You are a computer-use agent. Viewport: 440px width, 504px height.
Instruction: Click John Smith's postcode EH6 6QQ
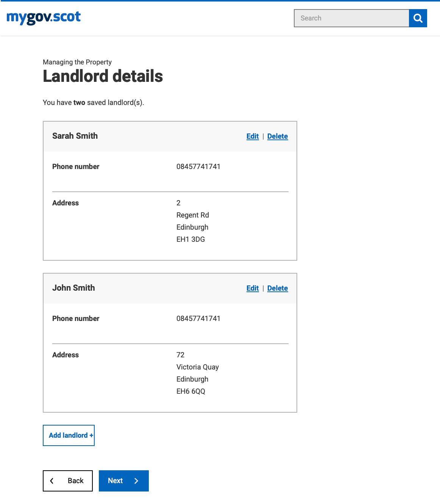click(191, 391)
